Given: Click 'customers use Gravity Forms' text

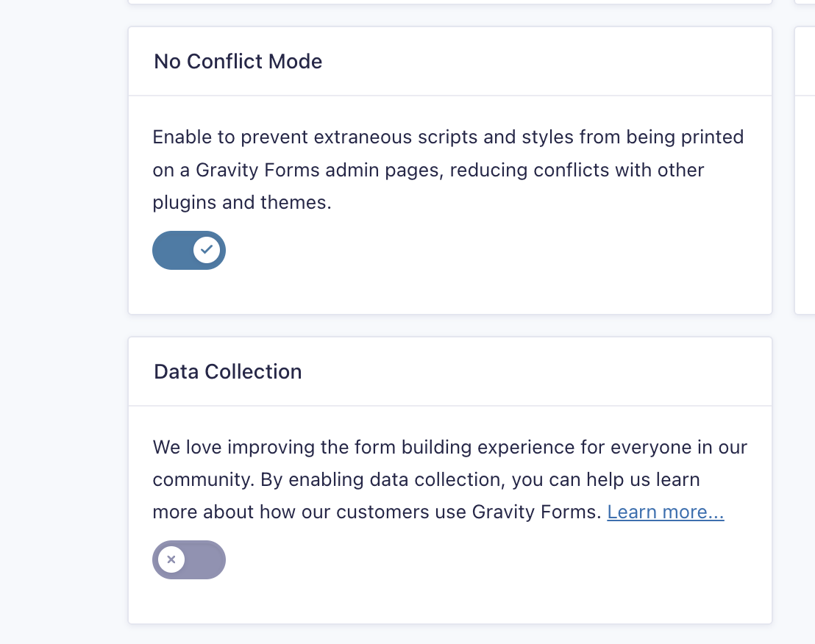Looking at the screenshot, I should pyautogui.click(x=469, y=512).
